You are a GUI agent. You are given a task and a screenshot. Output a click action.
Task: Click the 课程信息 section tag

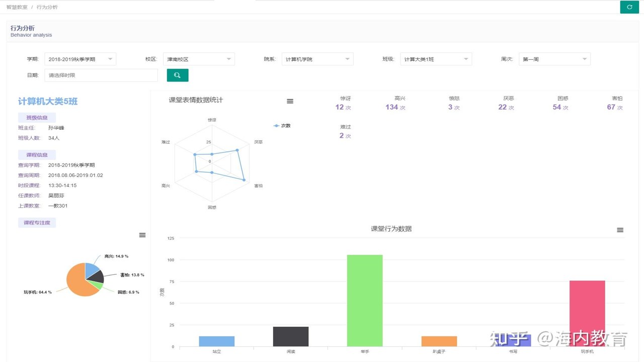pos(37,155)
